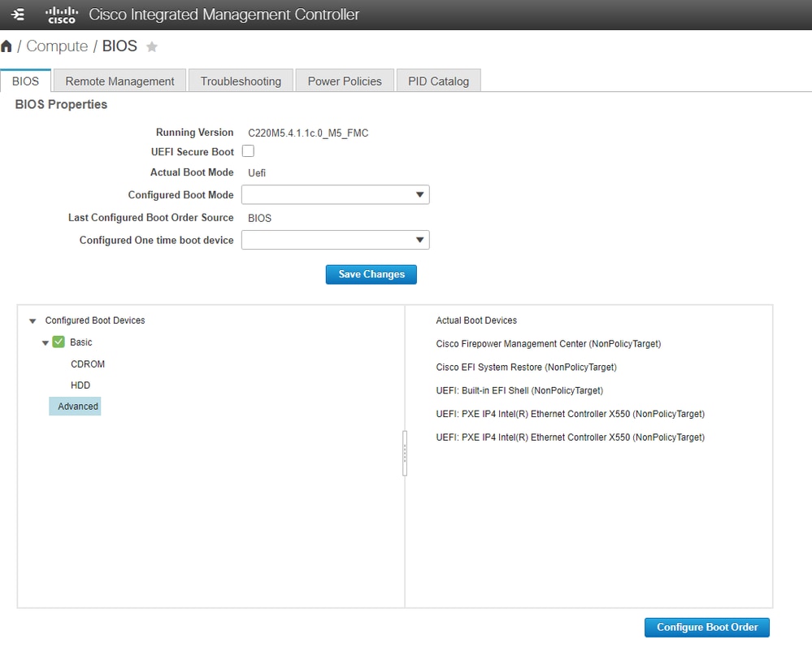This screenshot has height=657, width=812.
Task: Enable the UEFI Secure Boot checkbox
Action: (x=248, y=151)
